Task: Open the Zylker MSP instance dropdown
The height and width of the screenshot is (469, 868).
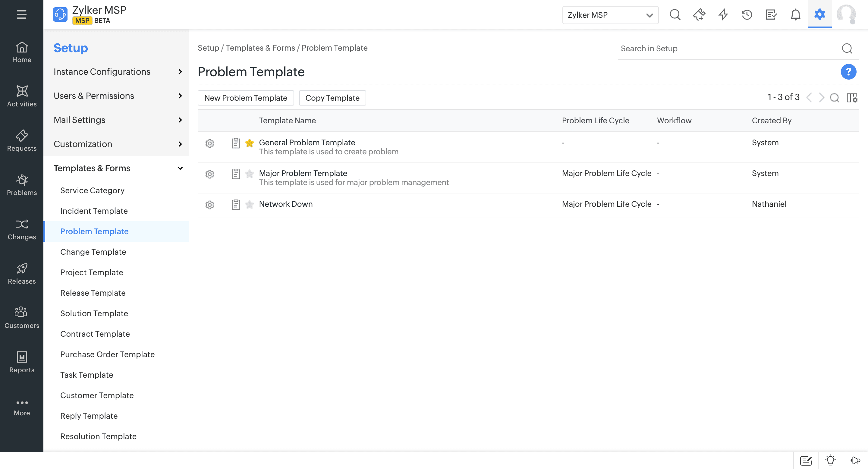Action: click(610, 15)
